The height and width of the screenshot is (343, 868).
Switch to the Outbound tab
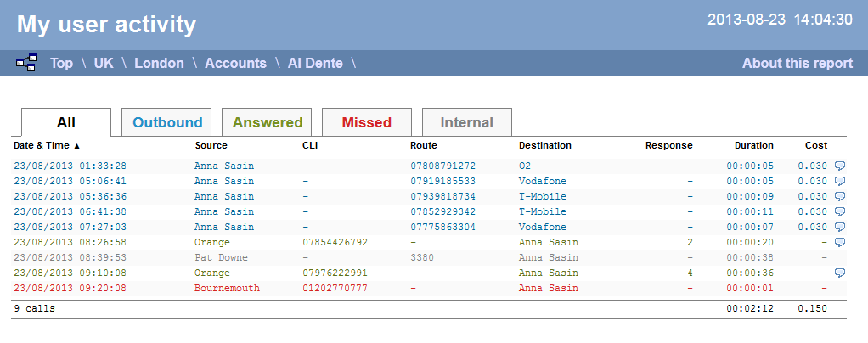[x=166, y=122]
